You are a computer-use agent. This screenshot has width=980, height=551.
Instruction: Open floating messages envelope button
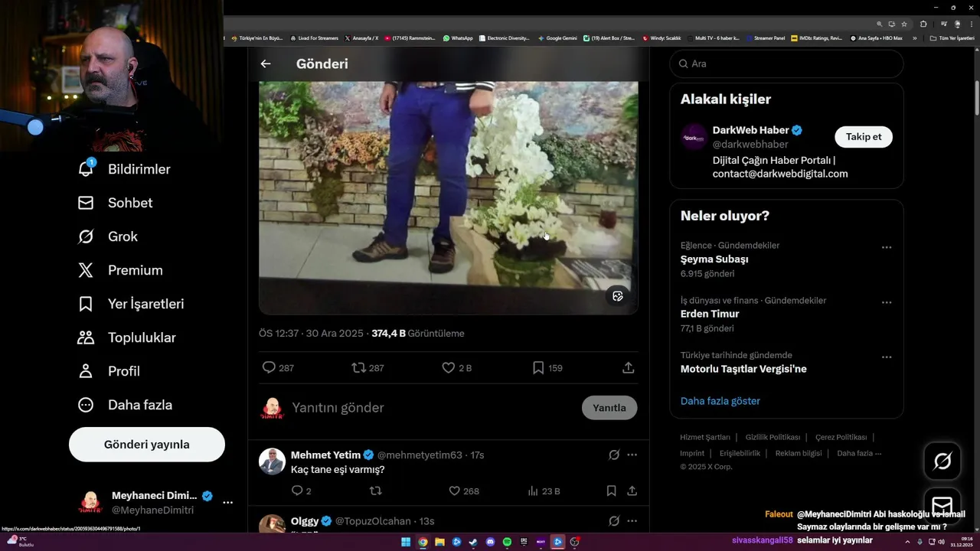pyautogui.click(x=942, y=506)
